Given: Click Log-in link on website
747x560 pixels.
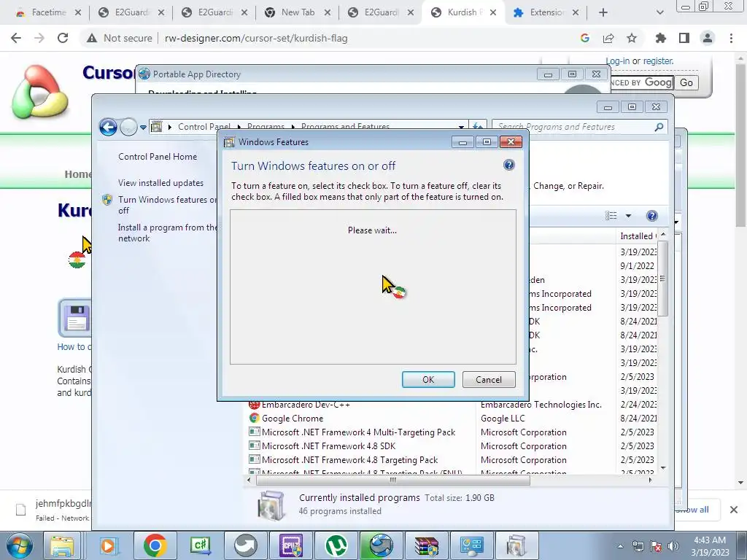Looking at the screenshot, I should (x=617, y=61).
